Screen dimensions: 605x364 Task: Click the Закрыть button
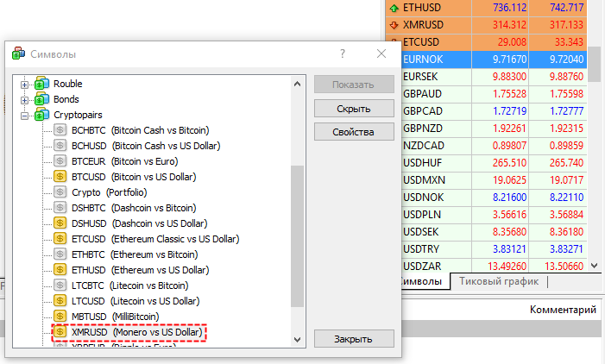[354, 339]
